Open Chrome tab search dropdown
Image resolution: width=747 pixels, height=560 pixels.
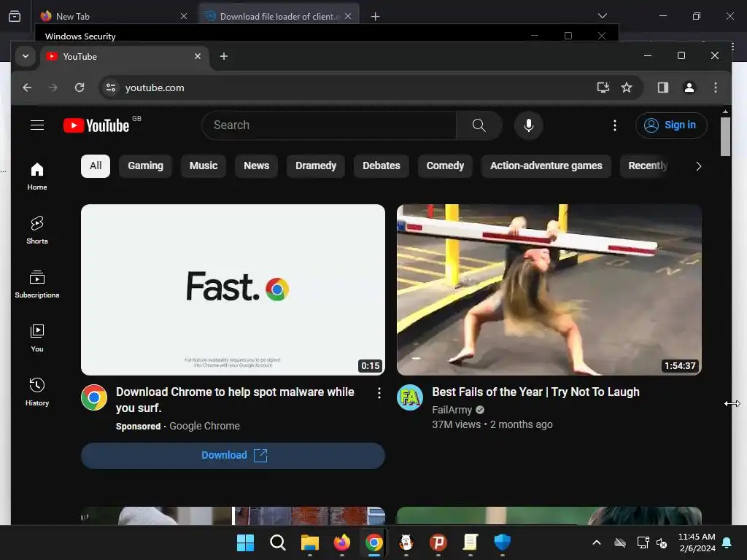[26, 56]
